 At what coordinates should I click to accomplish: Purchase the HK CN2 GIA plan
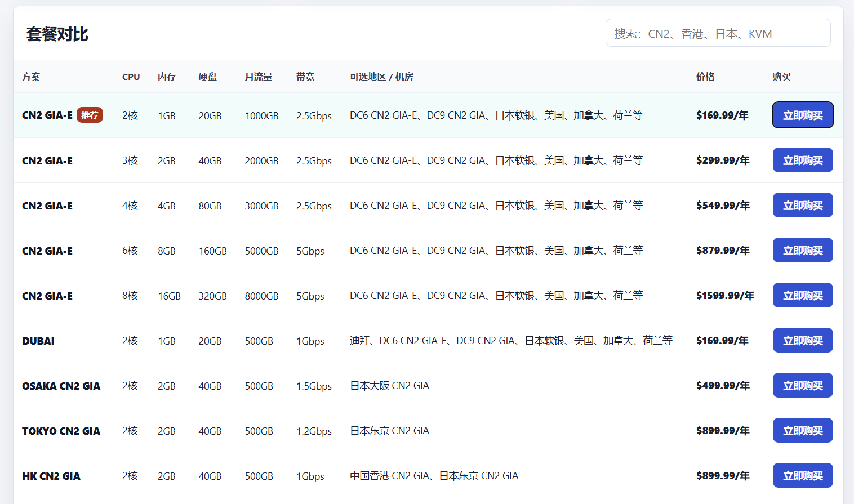pos(803,475)
